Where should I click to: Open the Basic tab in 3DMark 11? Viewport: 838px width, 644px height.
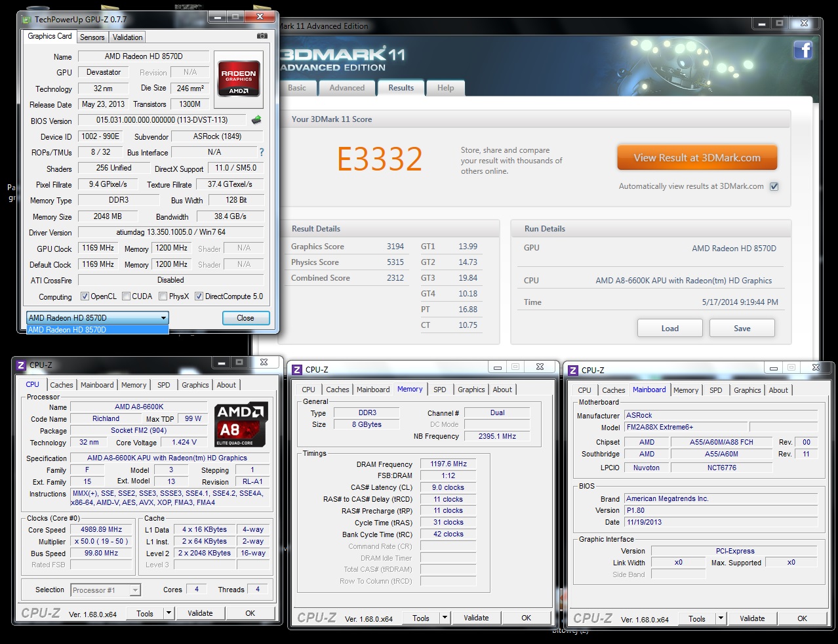pyautogui.click(x=297, y=88)
